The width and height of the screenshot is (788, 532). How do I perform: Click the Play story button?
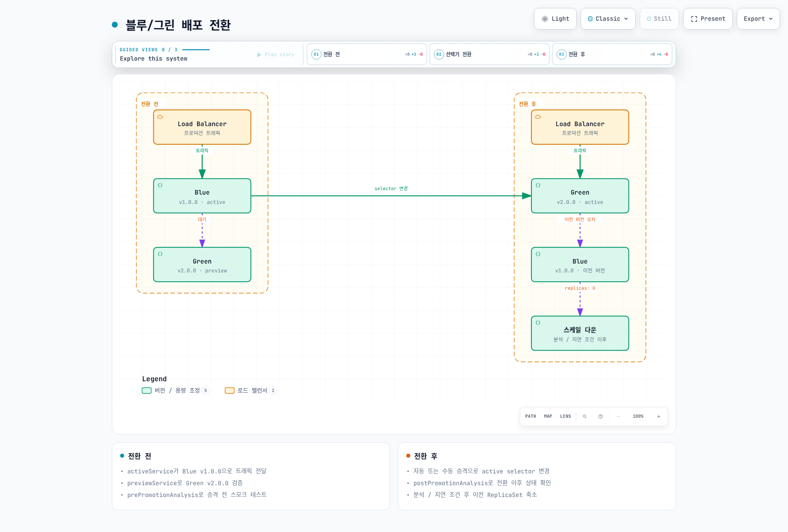click(276, 55)
